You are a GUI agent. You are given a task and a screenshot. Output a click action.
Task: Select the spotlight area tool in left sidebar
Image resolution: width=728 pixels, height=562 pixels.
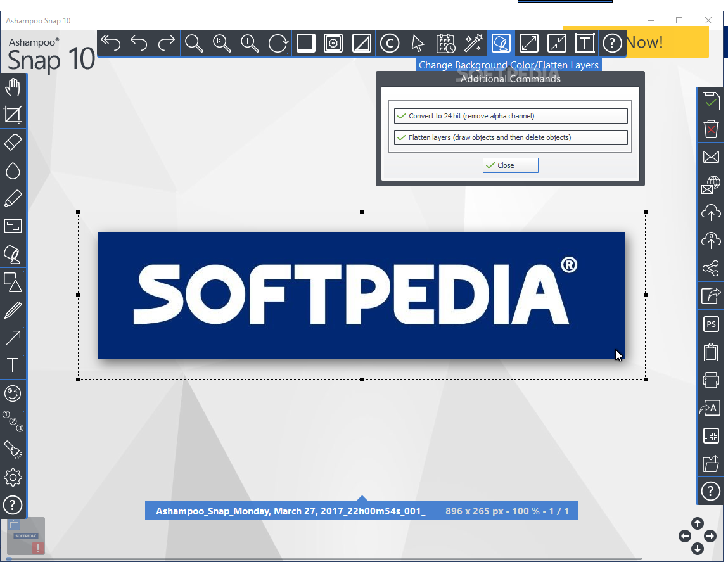pos(13,226)
